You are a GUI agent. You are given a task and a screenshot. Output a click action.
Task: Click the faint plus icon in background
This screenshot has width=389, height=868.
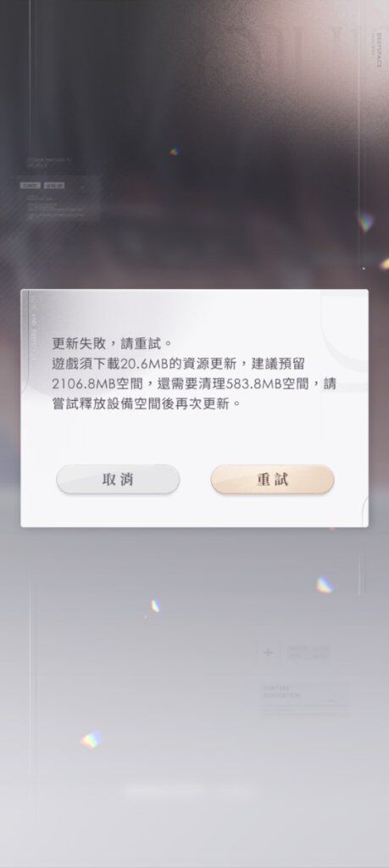(x=269, y=653)
